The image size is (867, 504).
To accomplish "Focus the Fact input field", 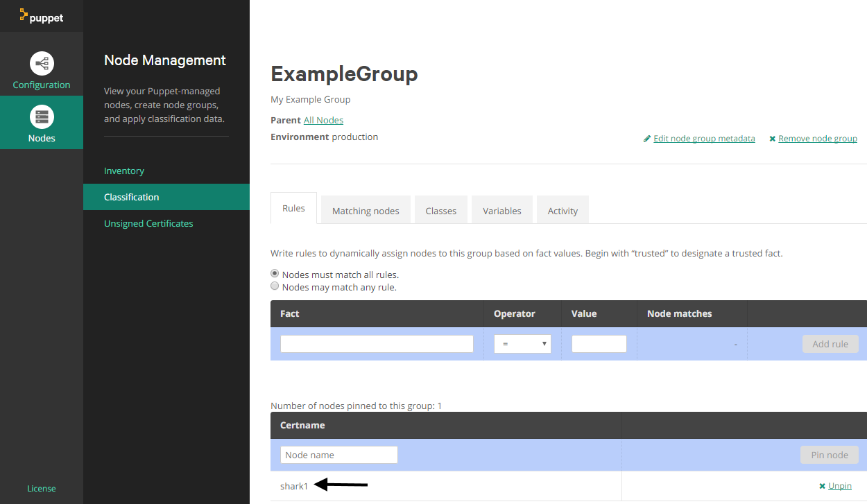I will (377, 344).
